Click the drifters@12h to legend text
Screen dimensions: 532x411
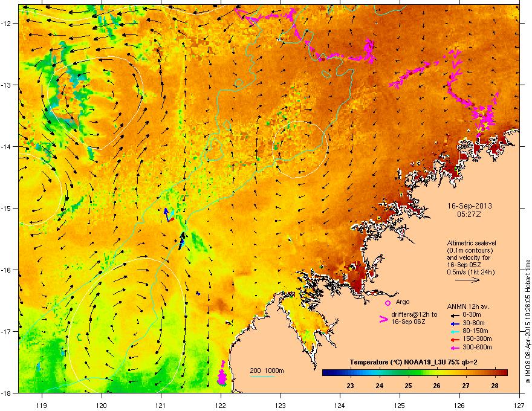414,314
